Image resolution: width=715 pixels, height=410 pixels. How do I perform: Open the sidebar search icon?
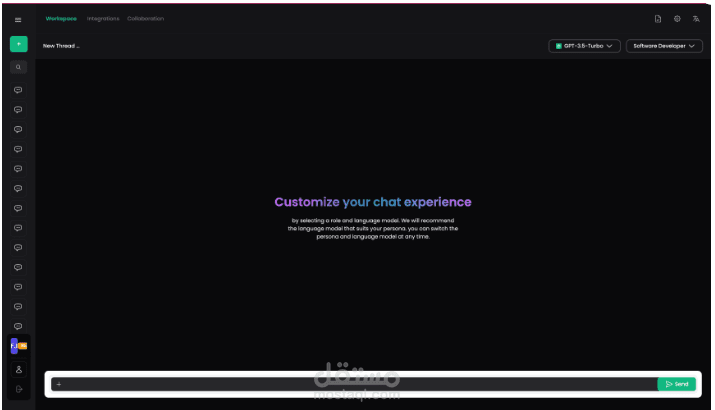click(x=18, y=67)
